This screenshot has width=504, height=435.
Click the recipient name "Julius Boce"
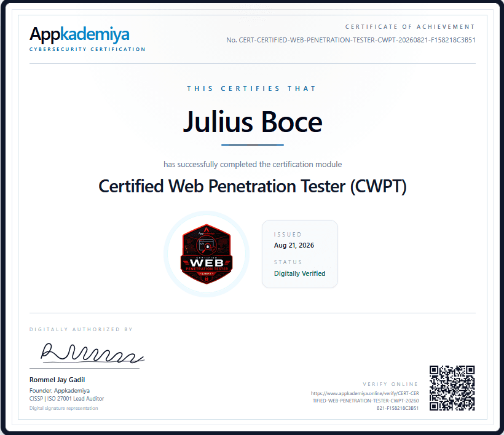[x=253, y=122]
